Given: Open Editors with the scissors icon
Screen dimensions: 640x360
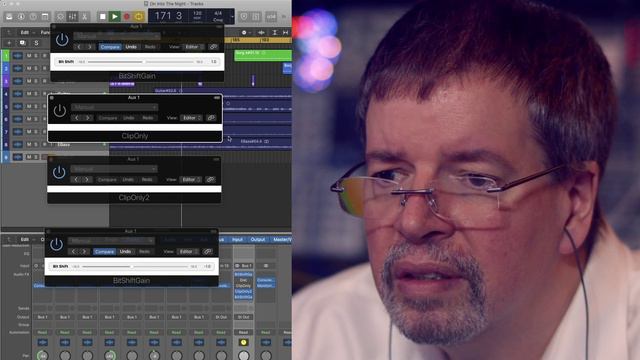Looking at the screenshot, I should pyautogui.click(x=84, y=16).
